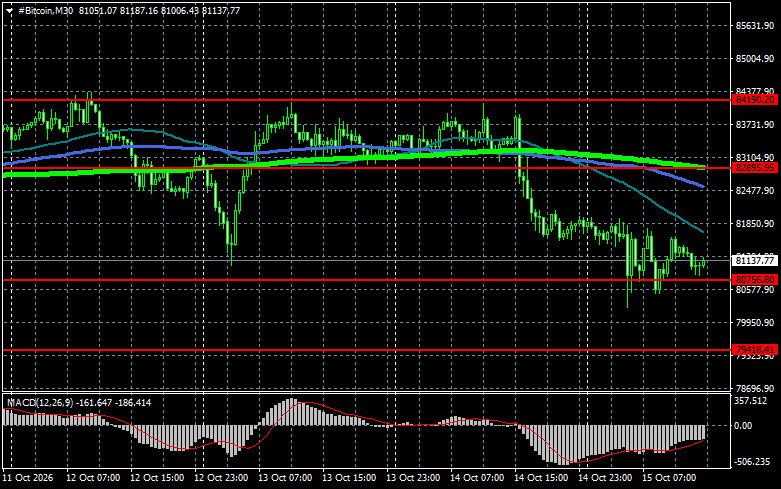Click the 14 Oct 15:00 time label
The height and width of the screenshot is (489, 781).
click(541, 478)
